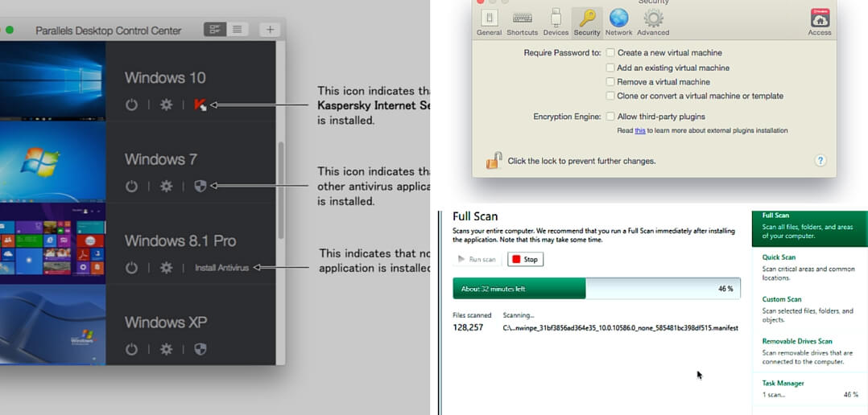Switch Control Center to compact list view
The width and height of the screenshot is (868, 415).
(238, 30)
